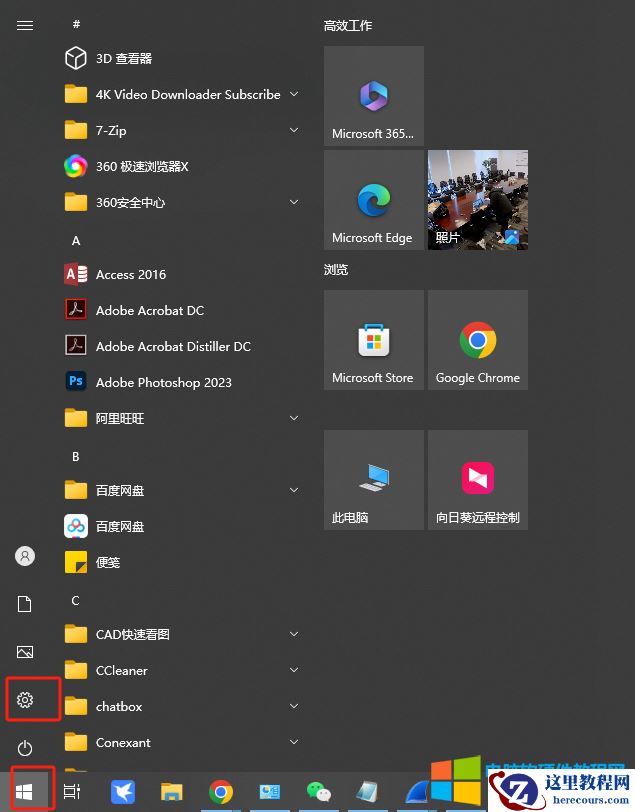This screenshot has height=812, width=635.
Task: Open File Explorer from the taskbar
Action: click(x=171, y=792)
